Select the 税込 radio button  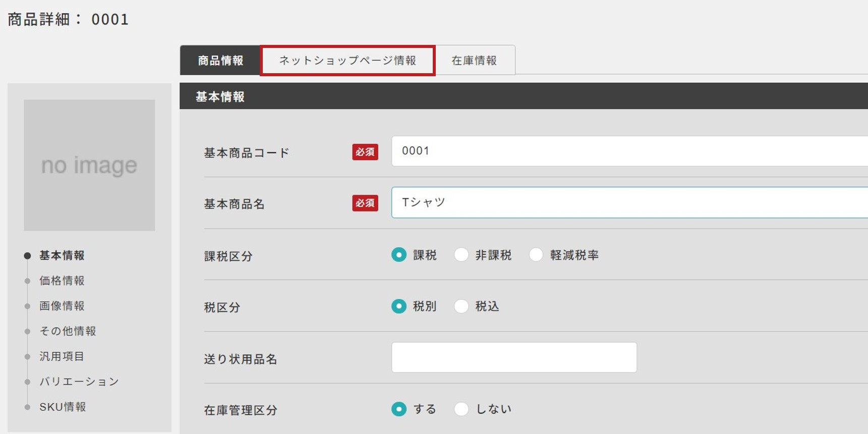pyautogui.click(x=461, y=306)
